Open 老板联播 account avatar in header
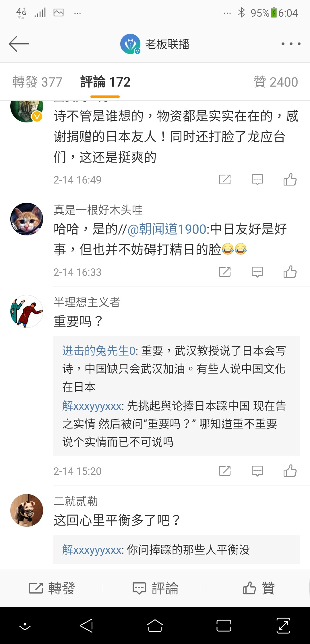 130,44
